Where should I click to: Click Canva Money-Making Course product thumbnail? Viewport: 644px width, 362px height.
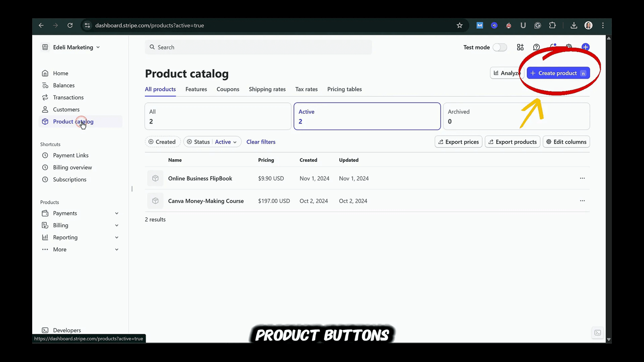click(x=155, y=201)
